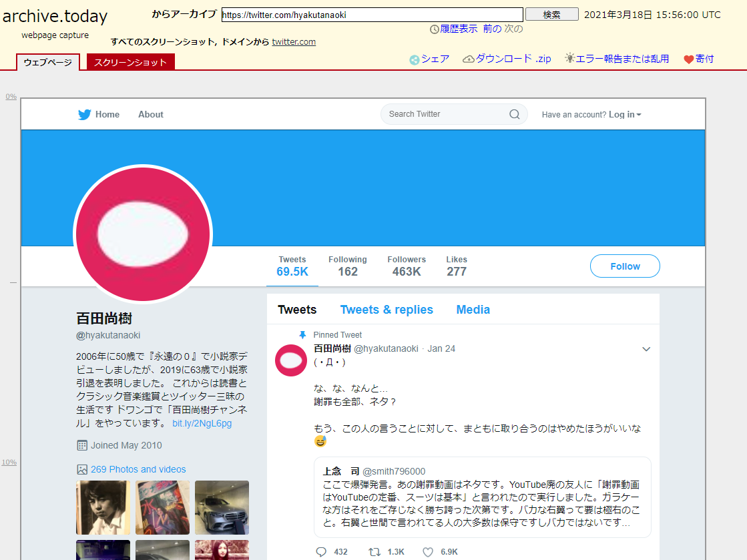747x560 pixels.
Task: Open 269 Photos and videos link
Action: (x=138, y=469)
